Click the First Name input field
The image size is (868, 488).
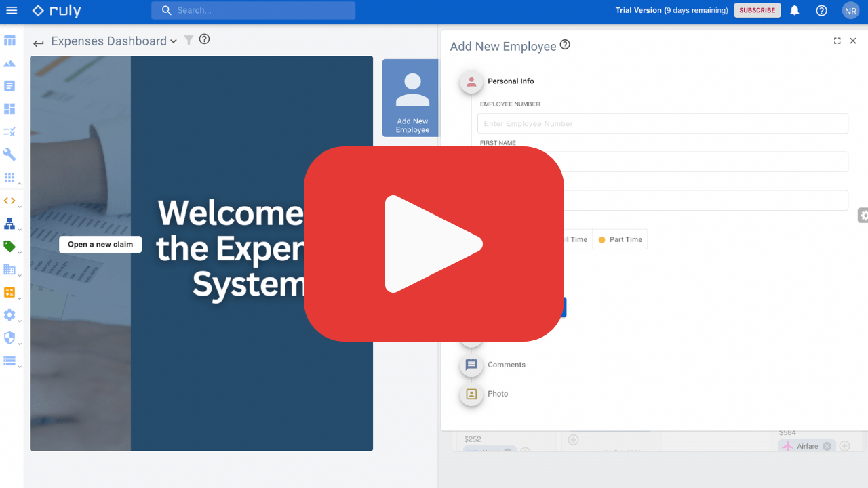663,162
